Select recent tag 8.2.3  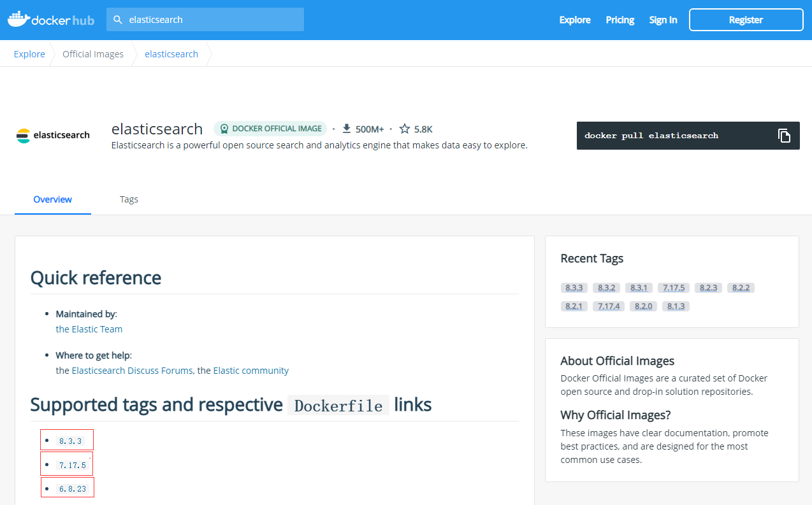pyautogui.click(x=708, y=288)
